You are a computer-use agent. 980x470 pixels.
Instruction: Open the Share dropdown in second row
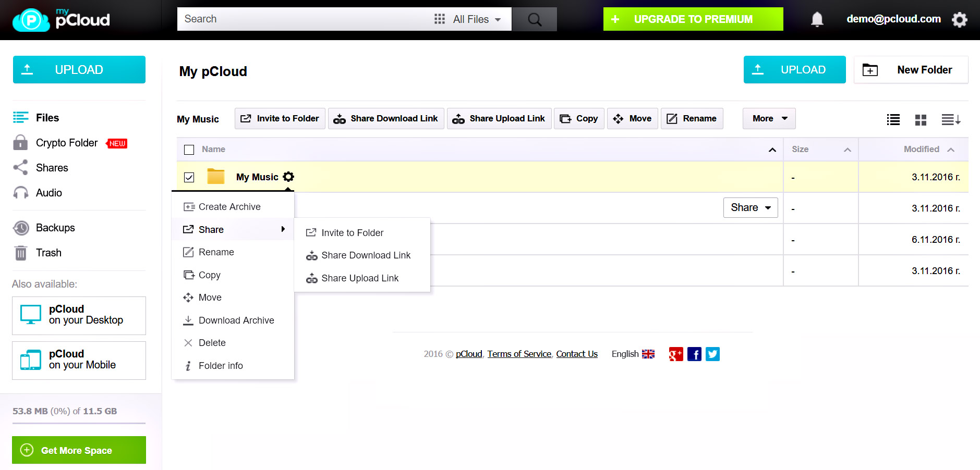click(x=750, y=207)
